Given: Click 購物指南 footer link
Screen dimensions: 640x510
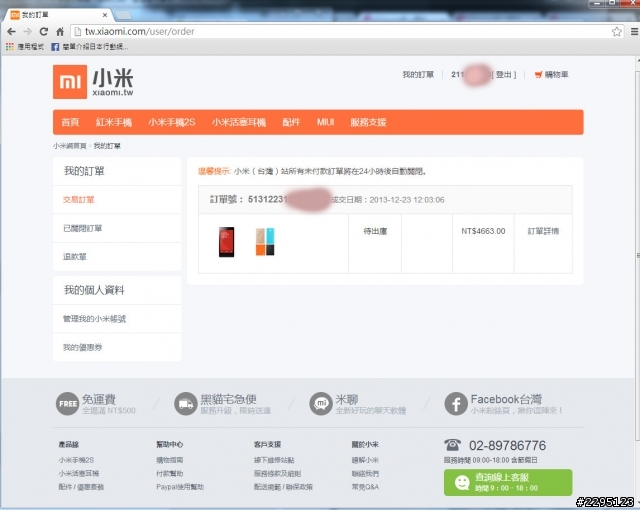Looking at the screenshot, I should (170, 460).
